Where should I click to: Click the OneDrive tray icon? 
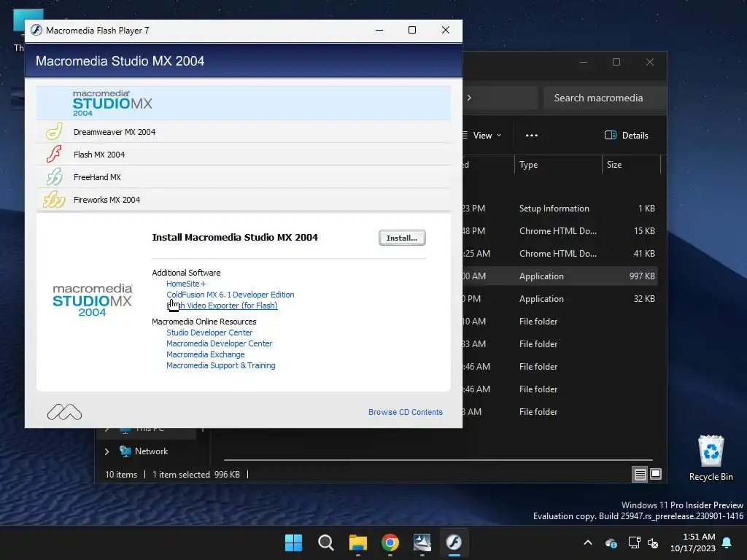611,542
